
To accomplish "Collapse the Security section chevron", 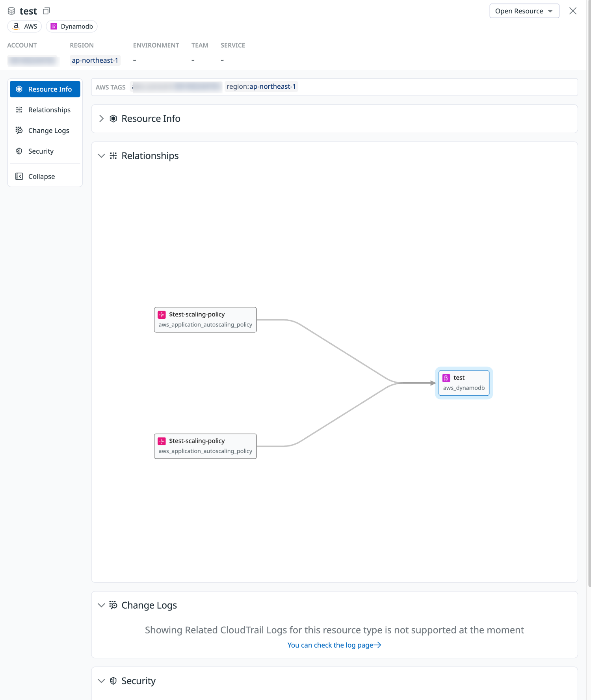I will 101,681.
